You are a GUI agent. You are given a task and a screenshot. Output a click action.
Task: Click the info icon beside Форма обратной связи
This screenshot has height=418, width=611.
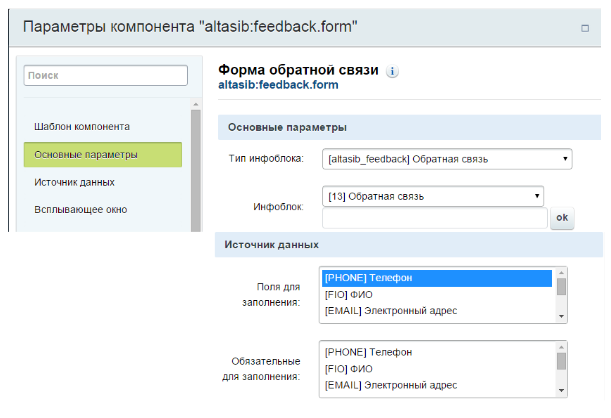392,71
